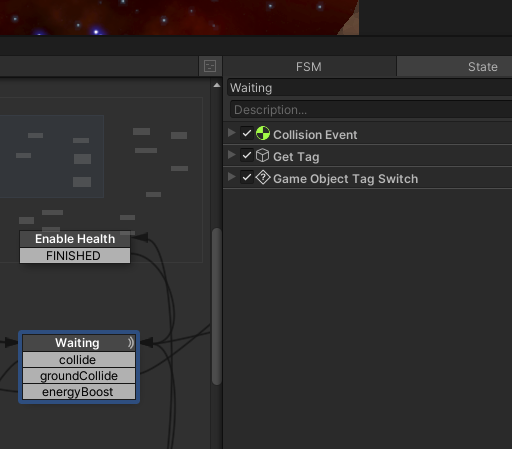This screenshot has width=512, height=449.
Task: Click the Get Tag action title
Action: point(296,157)
